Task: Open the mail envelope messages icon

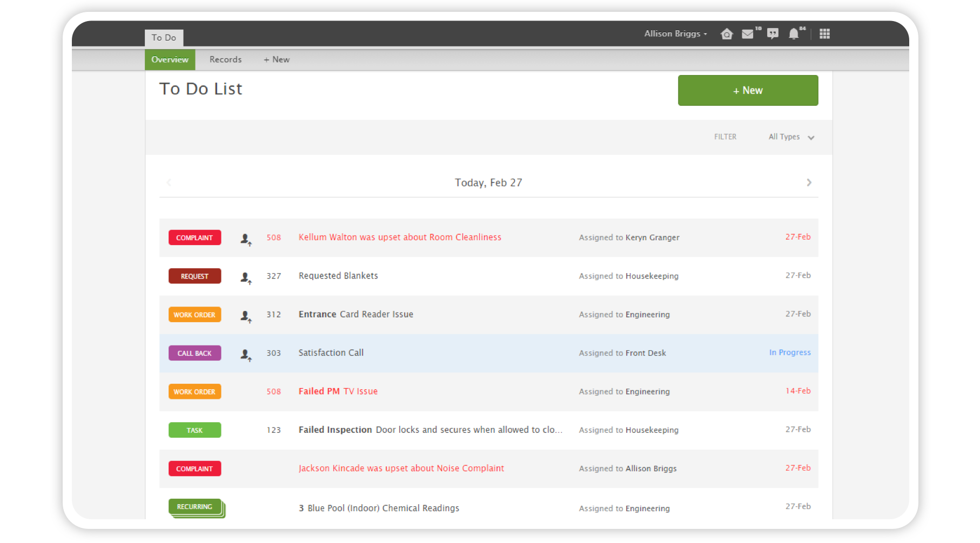Action: [748, 34]
